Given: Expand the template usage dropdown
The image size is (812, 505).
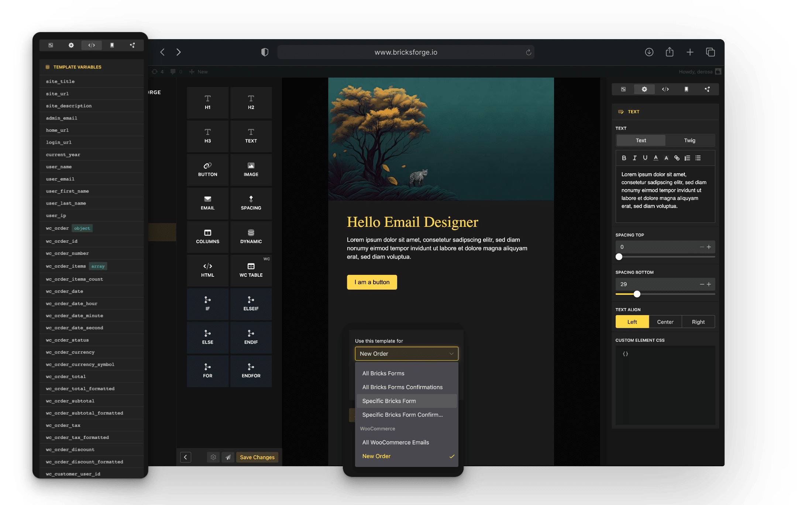Looking at the screenshot, I should (405, 353).
